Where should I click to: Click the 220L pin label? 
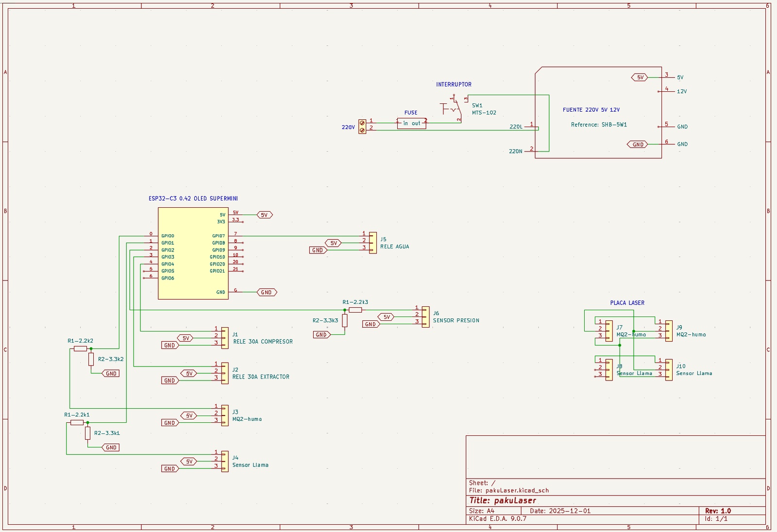click(516, 127)
